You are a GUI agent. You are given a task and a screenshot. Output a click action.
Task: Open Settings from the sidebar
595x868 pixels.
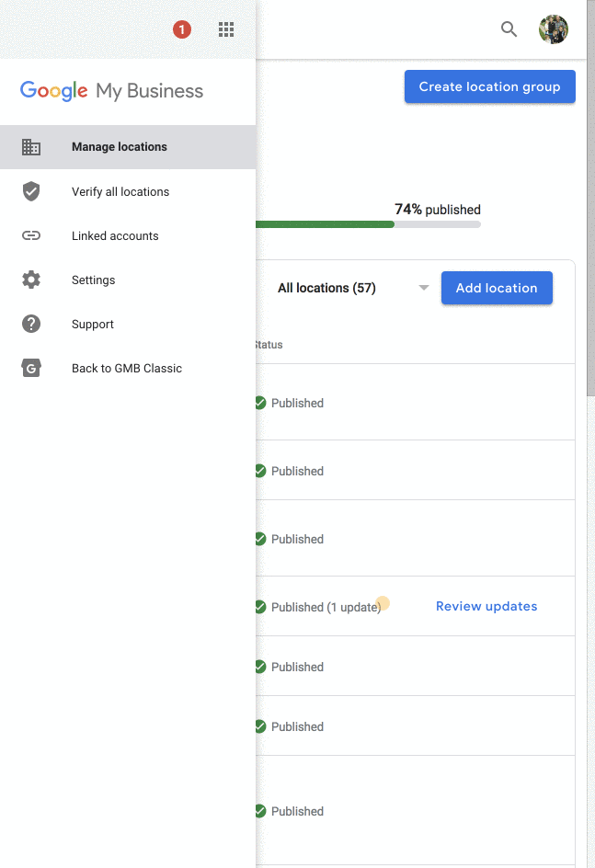tap(128, 280)
